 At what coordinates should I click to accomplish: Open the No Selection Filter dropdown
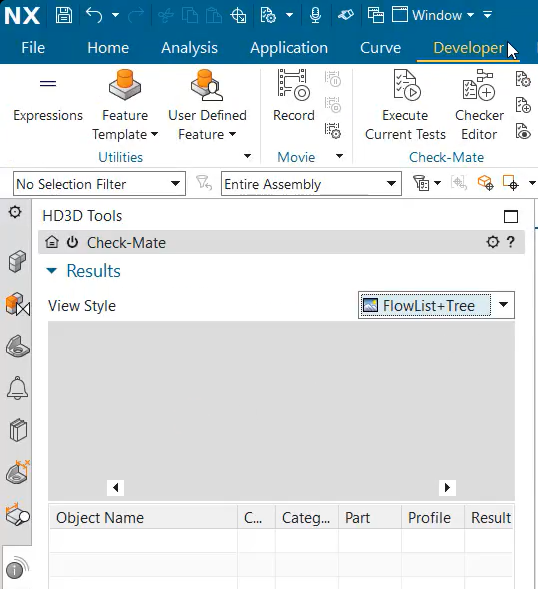point(99,184)
